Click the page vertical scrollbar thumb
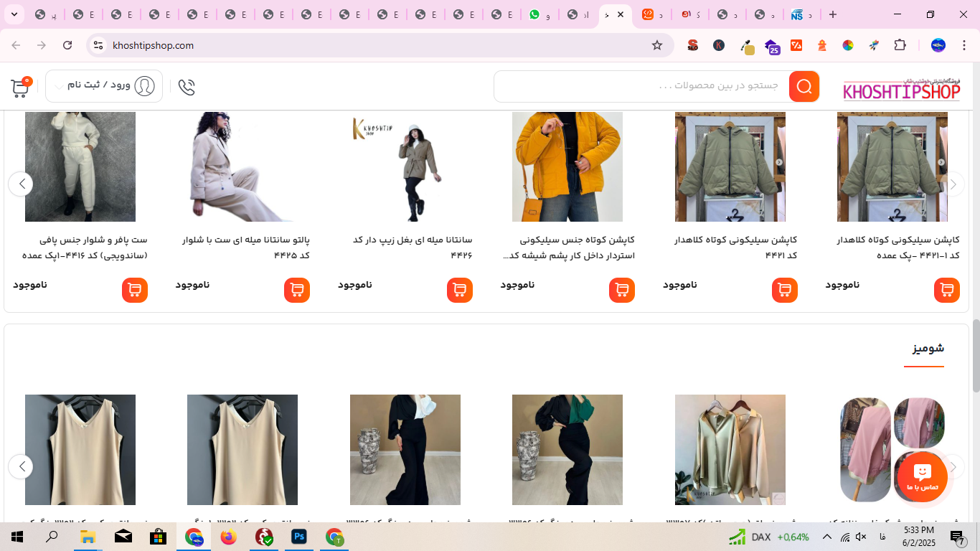This screenshot has width=980, height=551. (976, 355)
